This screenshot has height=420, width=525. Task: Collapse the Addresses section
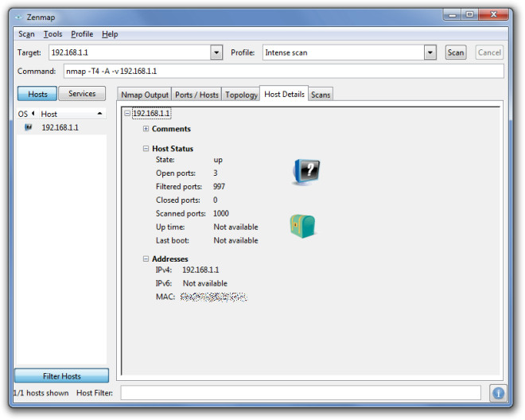[146, 259]
